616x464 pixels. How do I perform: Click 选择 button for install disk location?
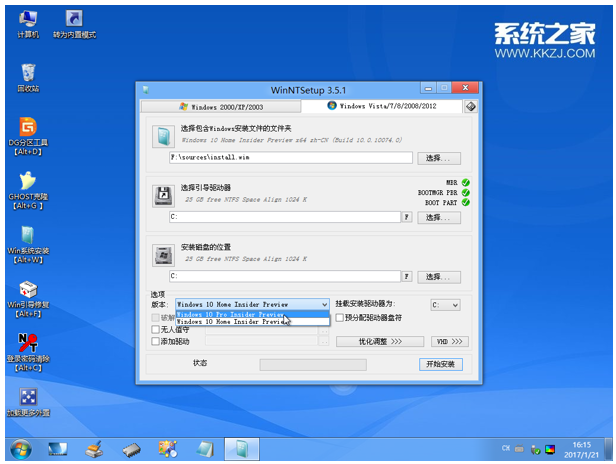click(x=439, y=277)
